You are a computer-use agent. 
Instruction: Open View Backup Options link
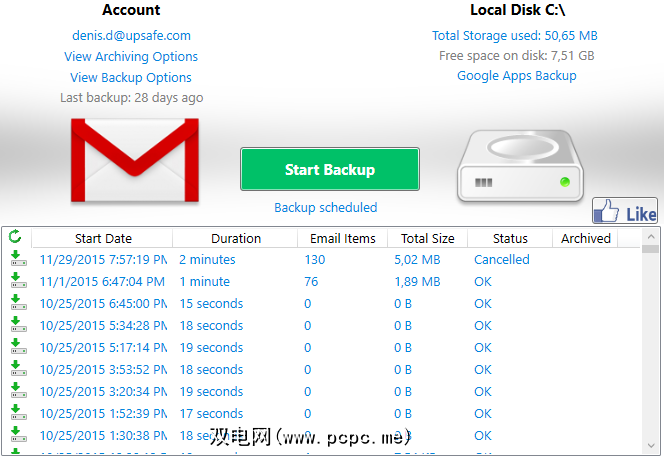131,77
